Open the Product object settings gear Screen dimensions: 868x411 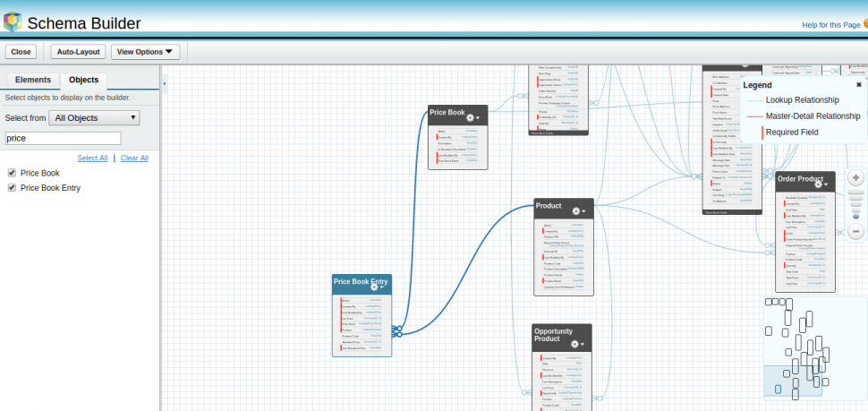pos(577,211)
